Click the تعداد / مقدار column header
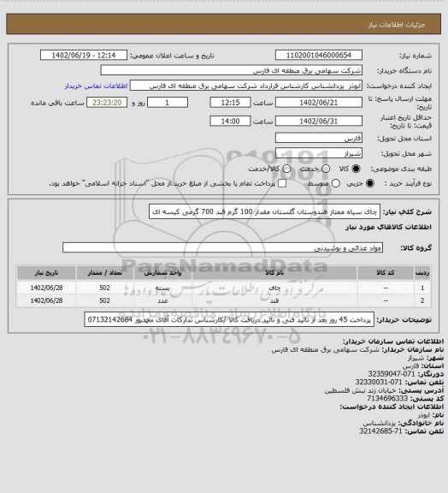Image resolution: width=448 pixels, height=493 pixels. coord(105,272)
